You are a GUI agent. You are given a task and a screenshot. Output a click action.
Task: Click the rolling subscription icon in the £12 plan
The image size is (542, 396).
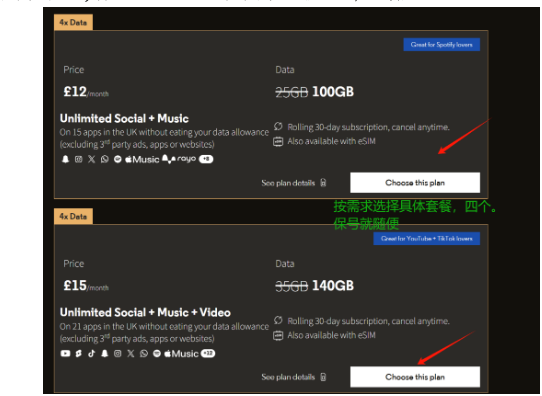coord(278,126)
